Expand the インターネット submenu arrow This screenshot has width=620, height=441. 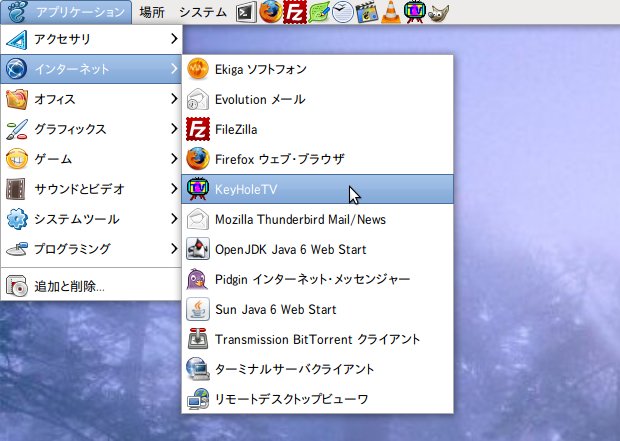pos(174,69)
